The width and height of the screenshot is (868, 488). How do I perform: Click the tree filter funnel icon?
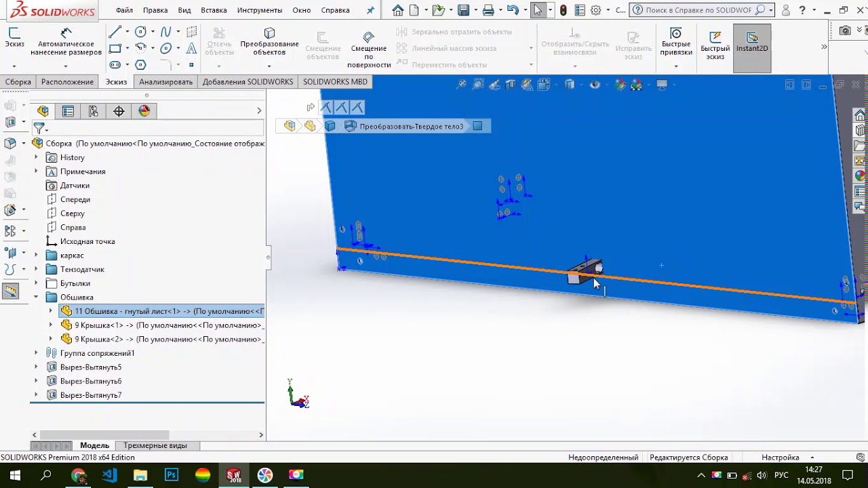[39, 128]
